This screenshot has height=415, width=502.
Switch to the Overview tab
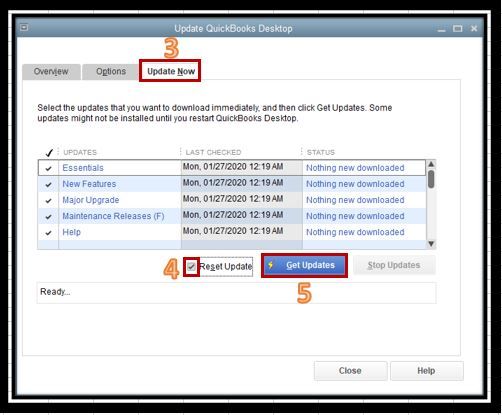point(51,72)
